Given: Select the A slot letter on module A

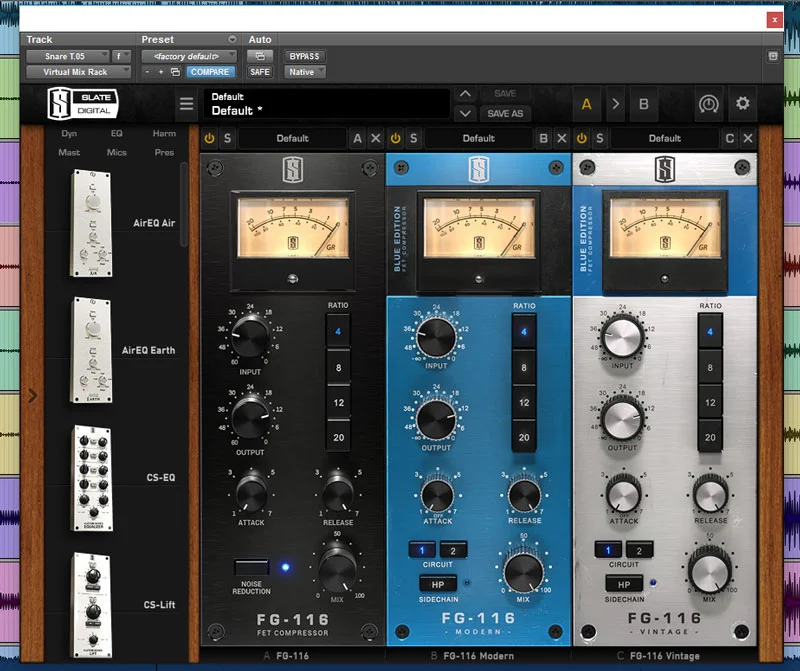Looking at the screenshot, I should pyautogui.click(x=358, y=138).
